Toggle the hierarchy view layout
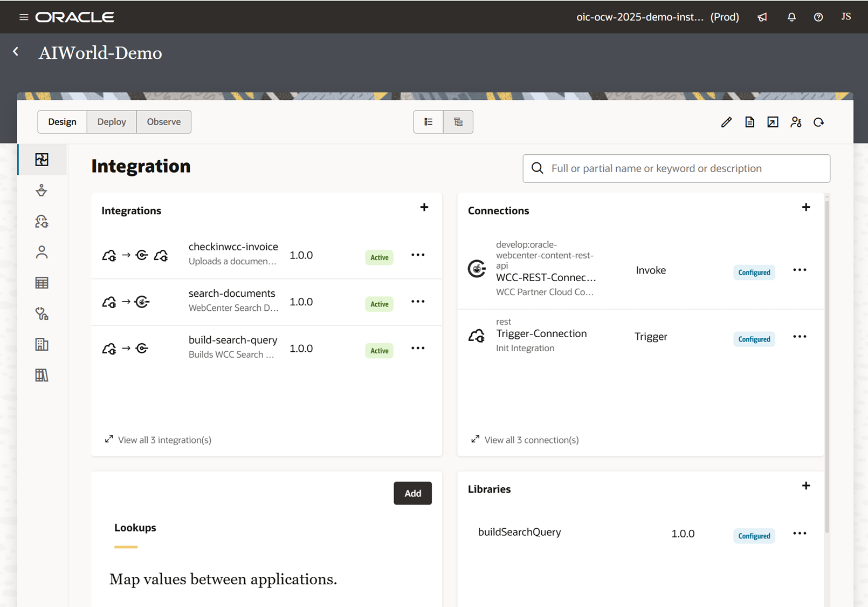 click(x=458, y=122)
